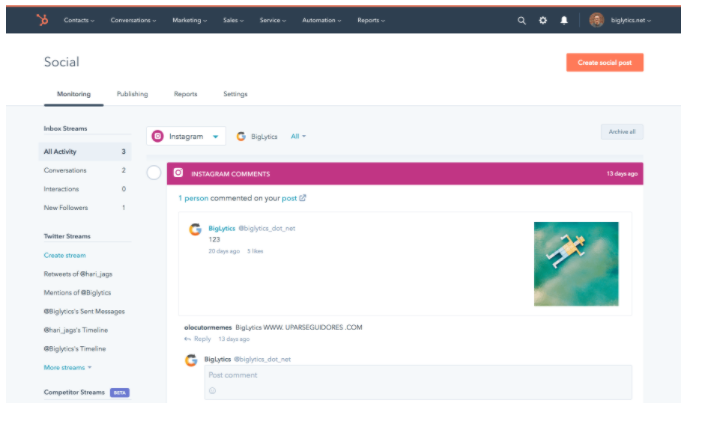This screenshot has height=437, width=709.
Task: Open the 1 person link
Action: tap(193, 198)
